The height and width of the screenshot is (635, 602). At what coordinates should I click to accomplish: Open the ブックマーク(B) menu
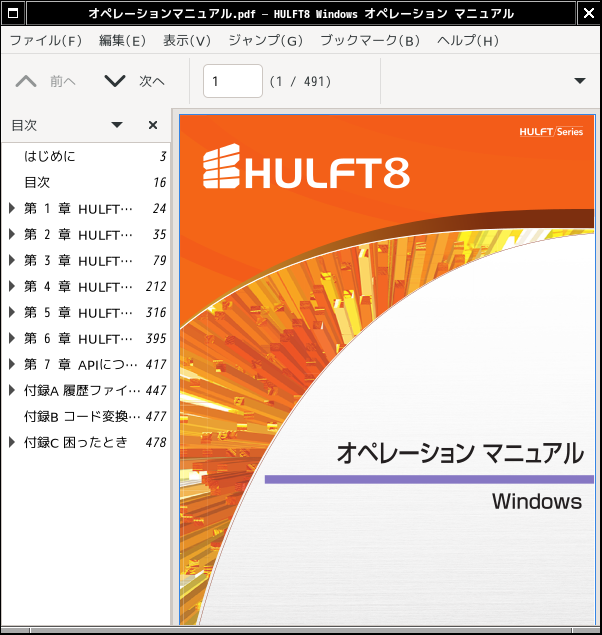370,40
